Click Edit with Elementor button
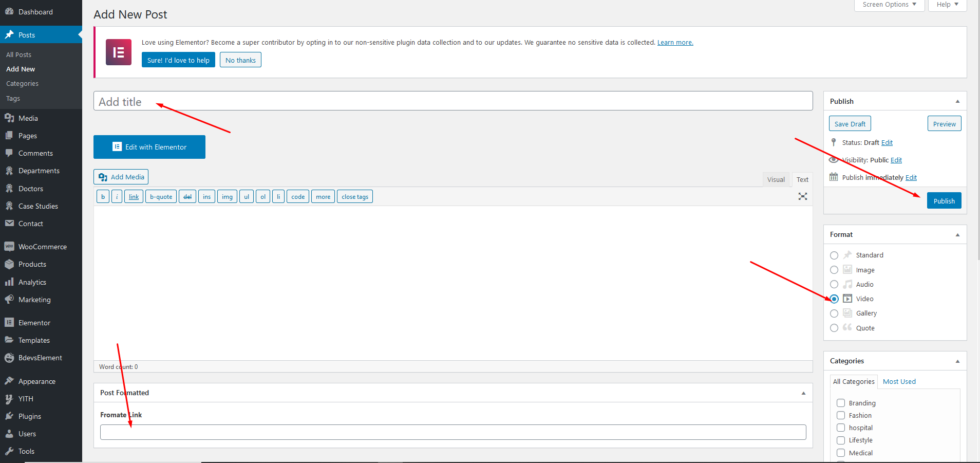The height and width of the screenshot is (463, 980). [x=149, y=147]
